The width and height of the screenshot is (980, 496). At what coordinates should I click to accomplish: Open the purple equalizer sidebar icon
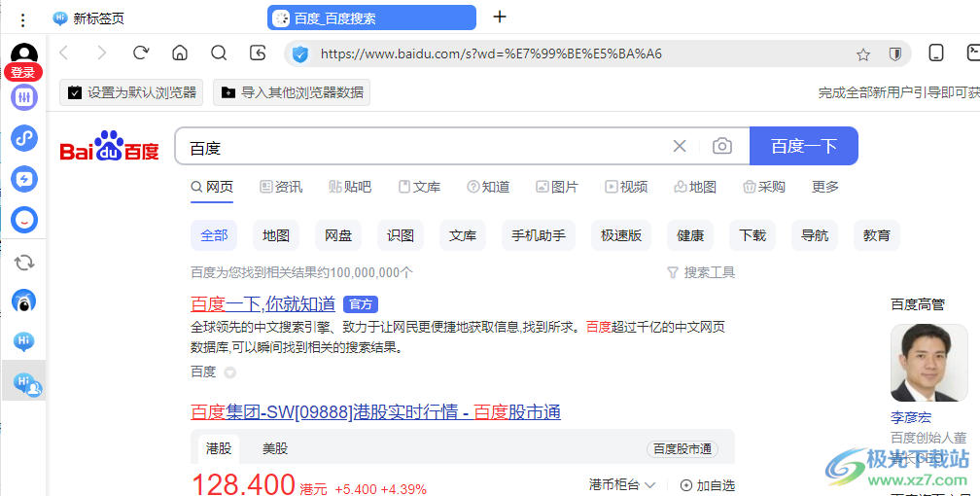24,97
